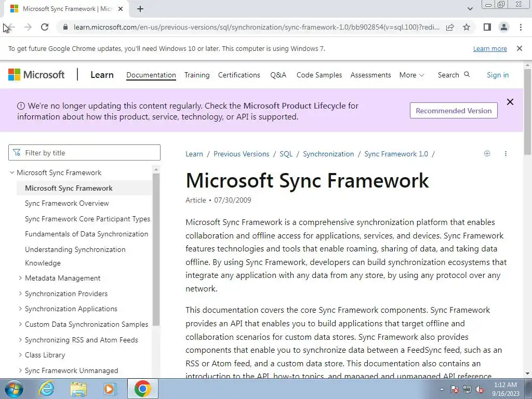Show hidden tray icons arrow
The height and width of the screenshot is (399, 532).
(x=442, y=389)
